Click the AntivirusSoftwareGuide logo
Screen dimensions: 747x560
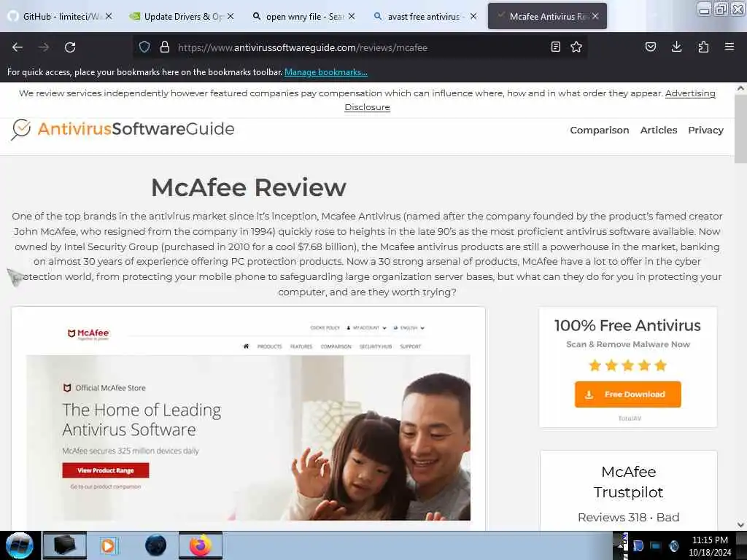[x=123, y=129]
